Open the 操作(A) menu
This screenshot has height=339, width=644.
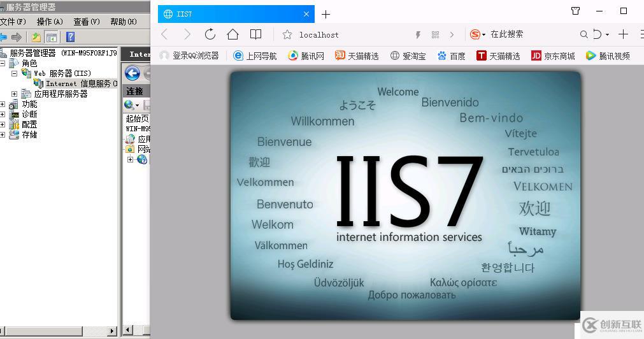point(50,22)
